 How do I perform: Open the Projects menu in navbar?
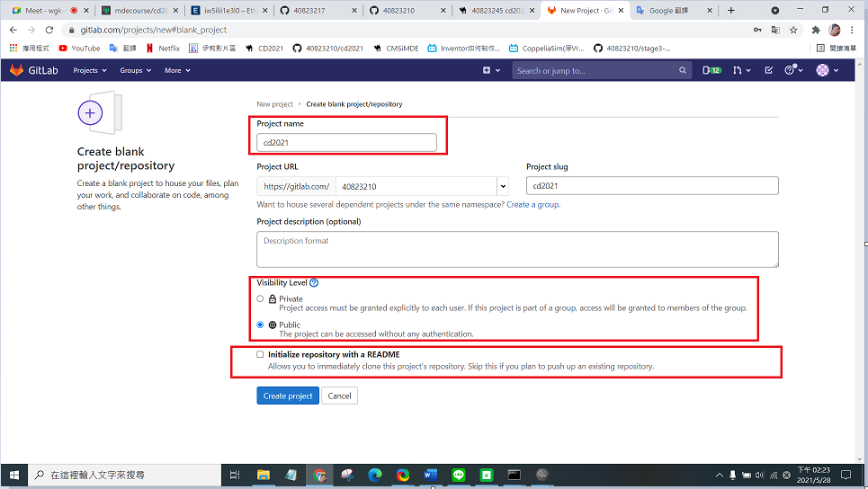[89, 70]
